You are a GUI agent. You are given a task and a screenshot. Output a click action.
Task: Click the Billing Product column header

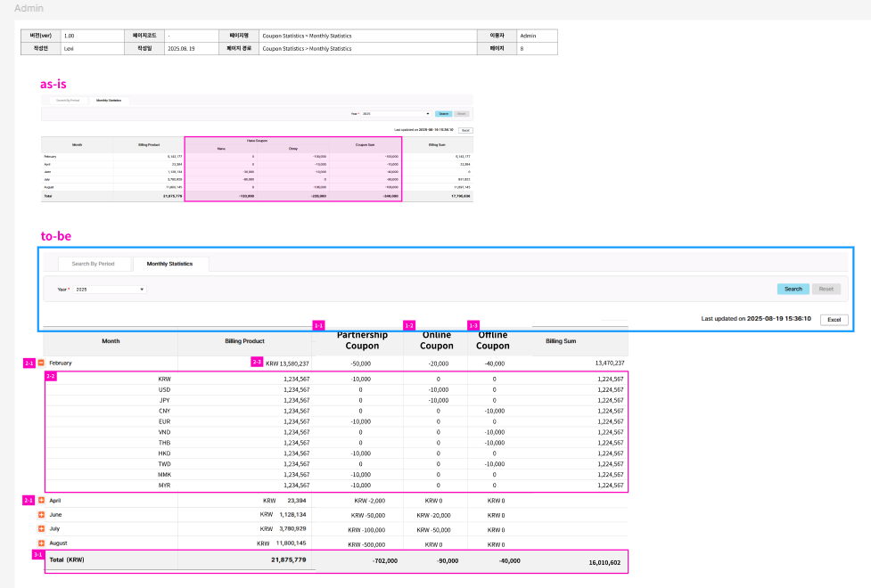click(243, 341)
